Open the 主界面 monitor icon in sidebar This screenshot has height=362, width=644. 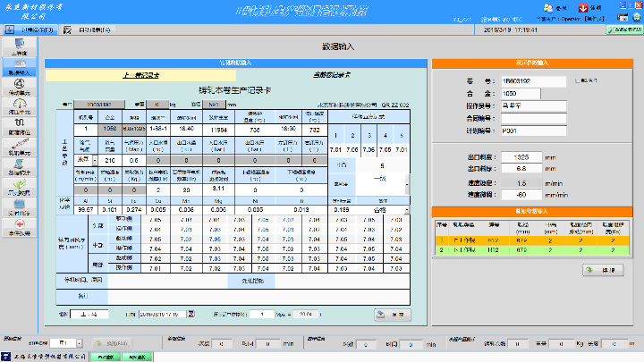pyautogui.click(x=18, y=46)
